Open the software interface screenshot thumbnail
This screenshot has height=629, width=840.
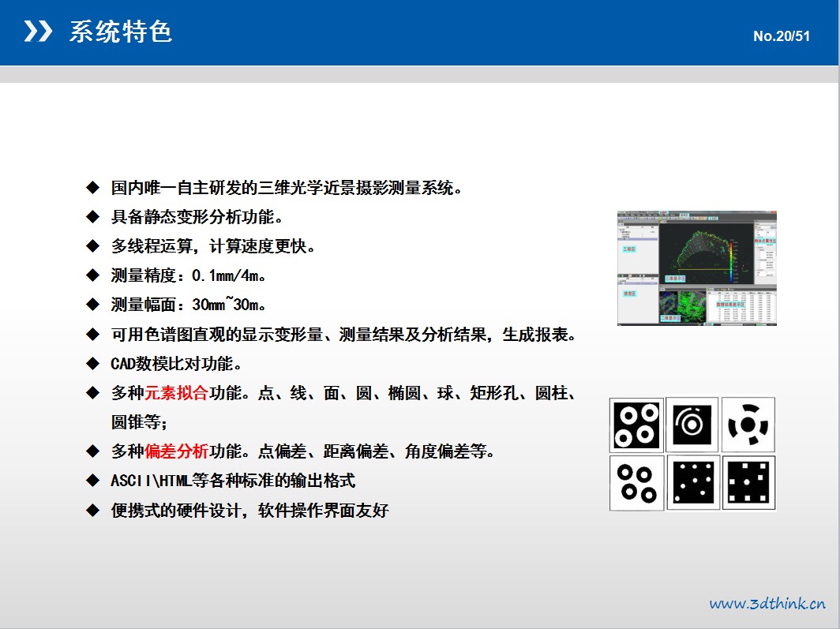pos(696,268)
